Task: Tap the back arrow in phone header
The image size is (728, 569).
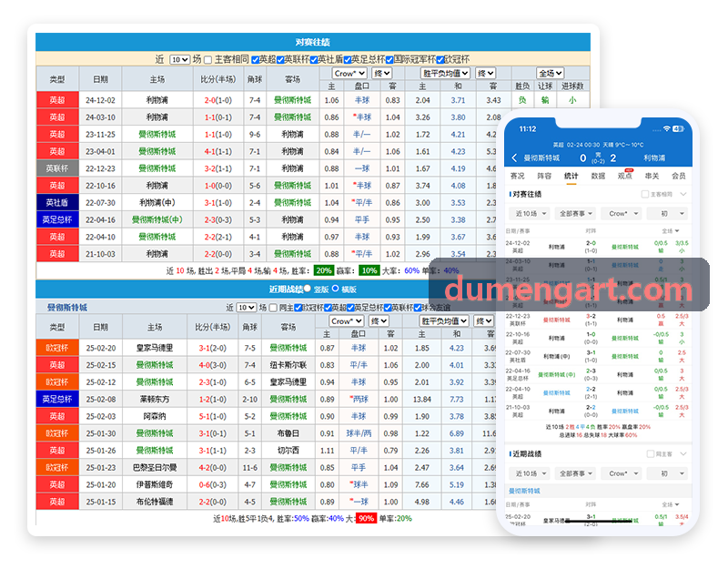Action: [x=514, y=157]
